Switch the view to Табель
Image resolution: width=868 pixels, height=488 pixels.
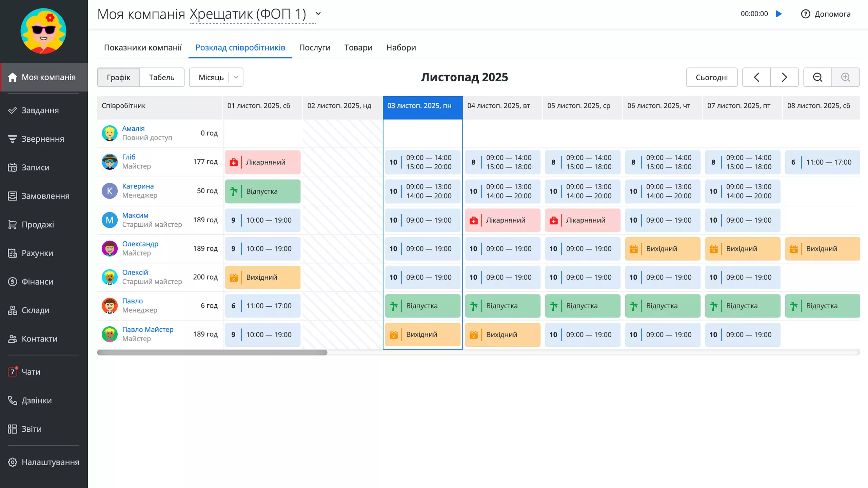click(x=162, y=77)
